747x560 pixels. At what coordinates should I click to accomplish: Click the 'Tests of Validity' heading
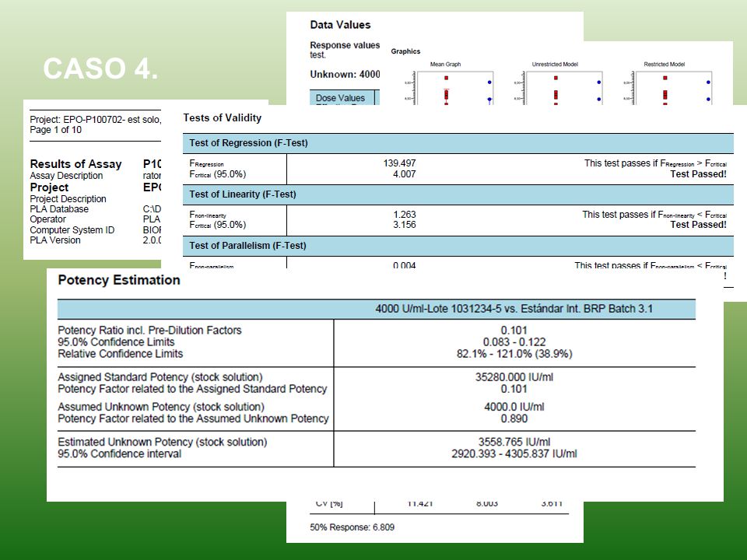[x=223, y=118]
